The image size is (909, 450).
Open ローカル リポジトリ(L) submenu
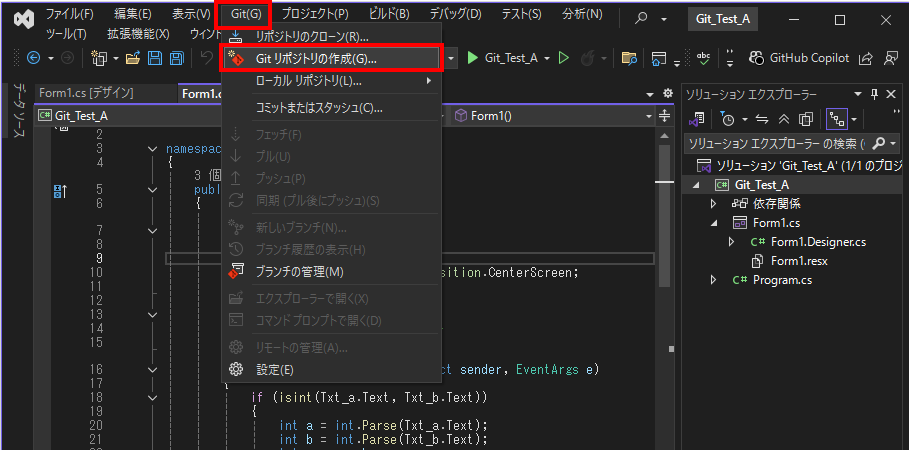pyautogui.click(x=332, y=81)
